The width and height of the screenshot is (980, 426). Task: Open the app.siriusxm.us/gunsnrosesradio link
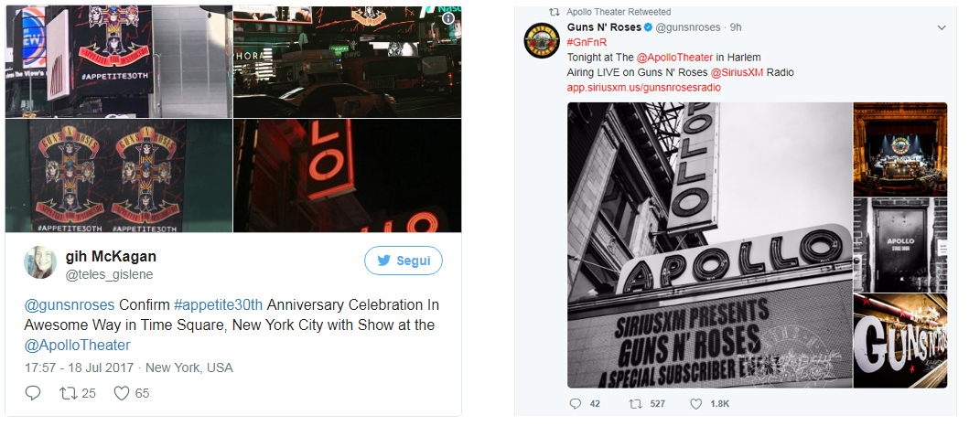point(644,88)
